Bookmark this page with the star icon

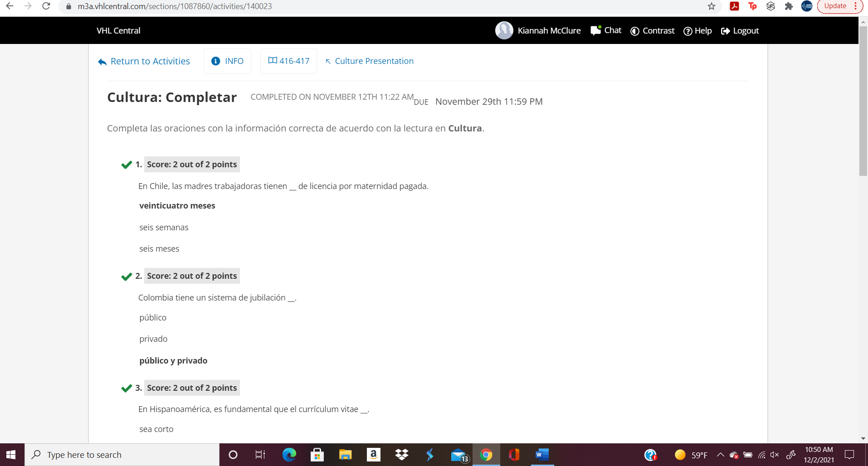(712, 6)
